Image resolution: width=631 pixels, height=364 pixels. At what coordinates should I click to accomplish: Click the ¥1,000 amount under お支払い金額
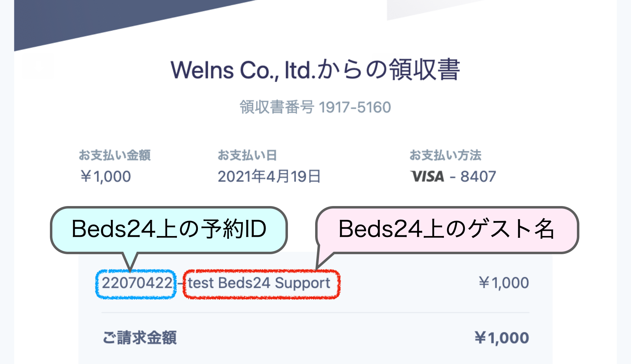(x=105, y=176)
